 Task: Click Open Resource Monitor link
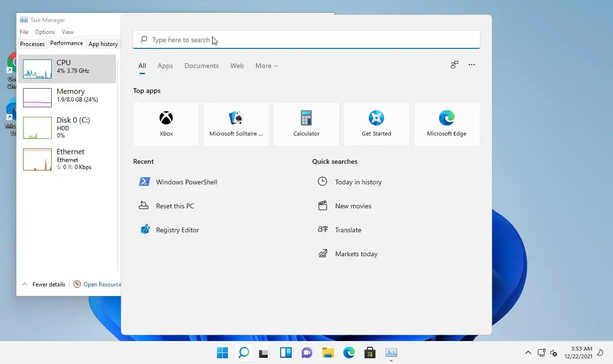tap(98, 284)
